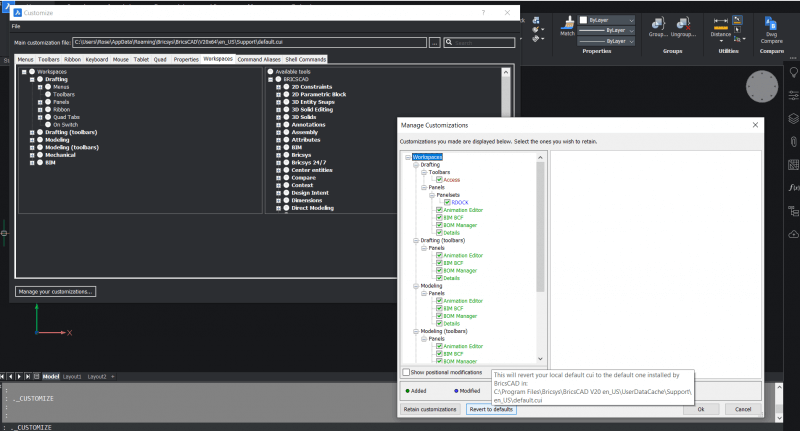Uncheck the Access toolbar checkbox
The image size is (800, 431).
coord(439,180)
